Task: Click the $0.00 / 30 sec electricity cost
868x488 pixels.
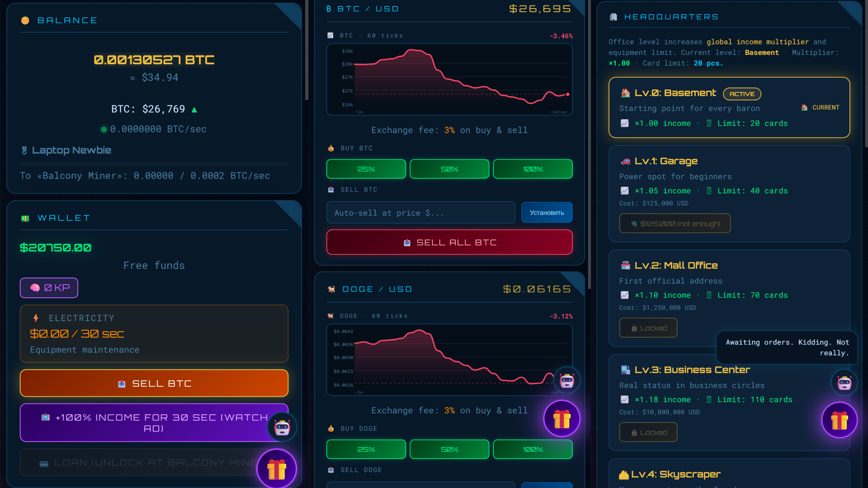Action: (77, 334)
